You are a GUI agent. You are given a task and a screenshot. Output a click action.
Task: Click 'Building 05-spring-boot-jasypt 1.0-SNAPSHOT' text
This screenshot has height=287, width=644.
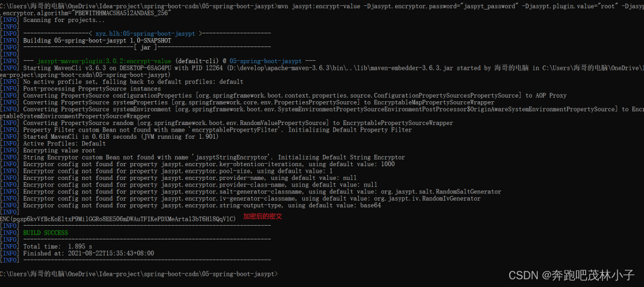point(97,40)
